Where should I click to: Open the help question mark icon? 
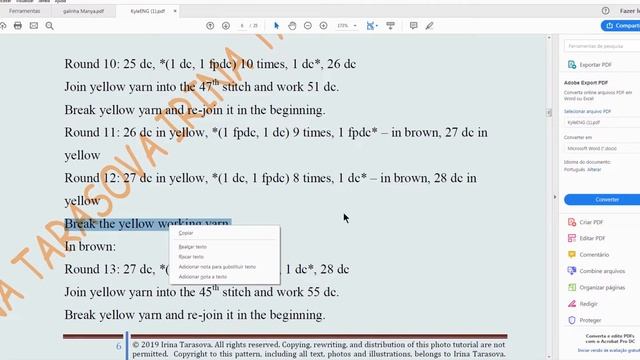click(x=605, y=11)
